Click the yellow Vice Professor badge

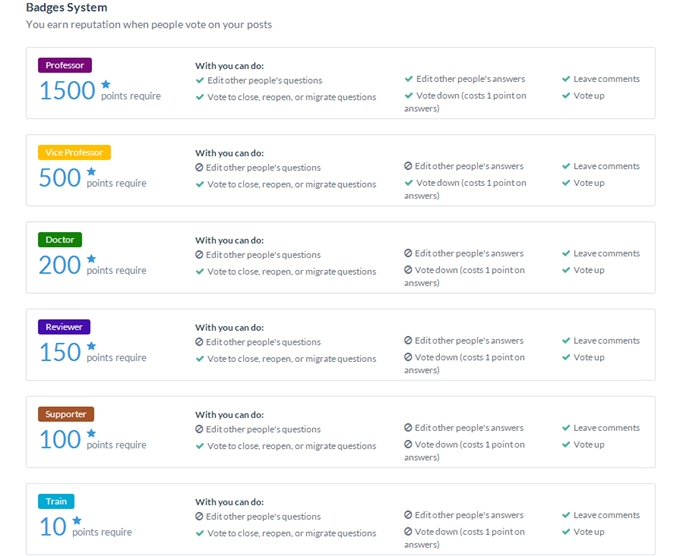pos(75,152)
